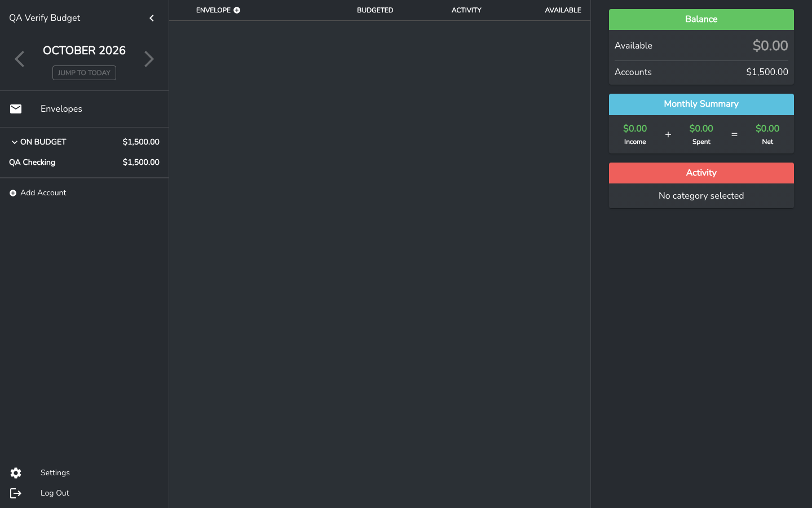Click the Spent $0.00 value

coord(701,129)
